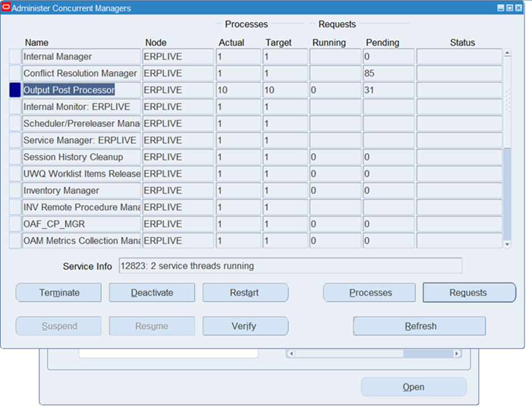
Task: Click the Open button below
Action: coord(414,387)
